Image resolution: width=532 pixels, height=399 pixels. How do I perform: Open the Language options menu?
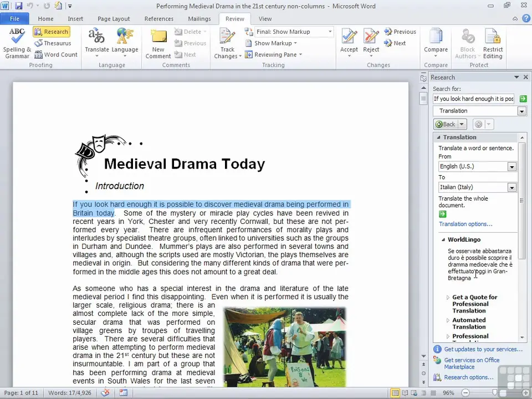pyautogui.click(x=125, y=43)
